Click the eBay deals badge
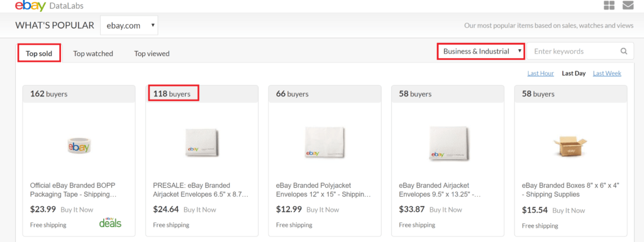Screen dimensions: 644x242 coord(110,222)
